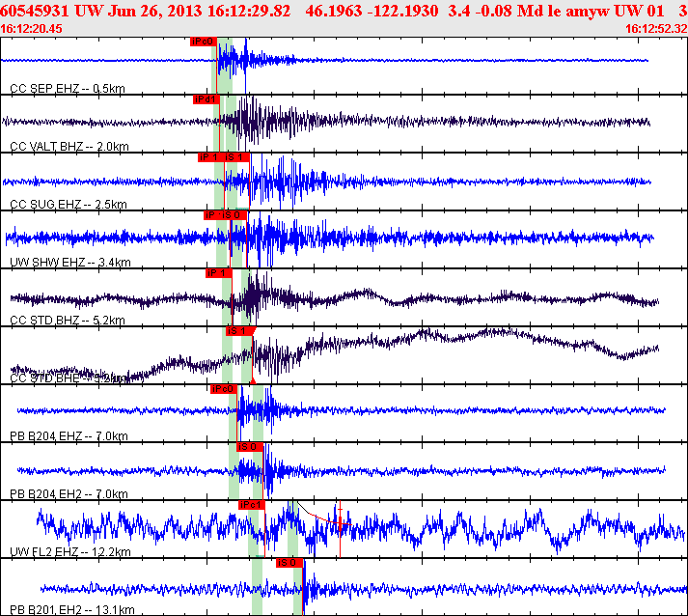
Task: Click the CC VALT BHZ -- 2.0km label
Action: click(x=69, y=146)
